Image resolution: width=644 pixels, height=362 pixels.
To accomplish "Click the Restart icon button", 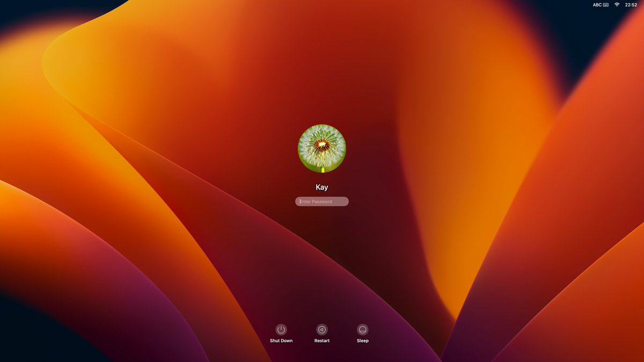I will [322, 330].
